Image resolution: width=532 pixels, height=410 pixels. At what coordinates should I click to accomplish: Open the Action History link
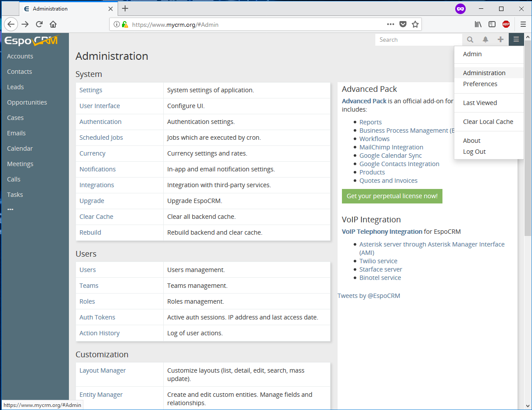click(x=100, y=333)
